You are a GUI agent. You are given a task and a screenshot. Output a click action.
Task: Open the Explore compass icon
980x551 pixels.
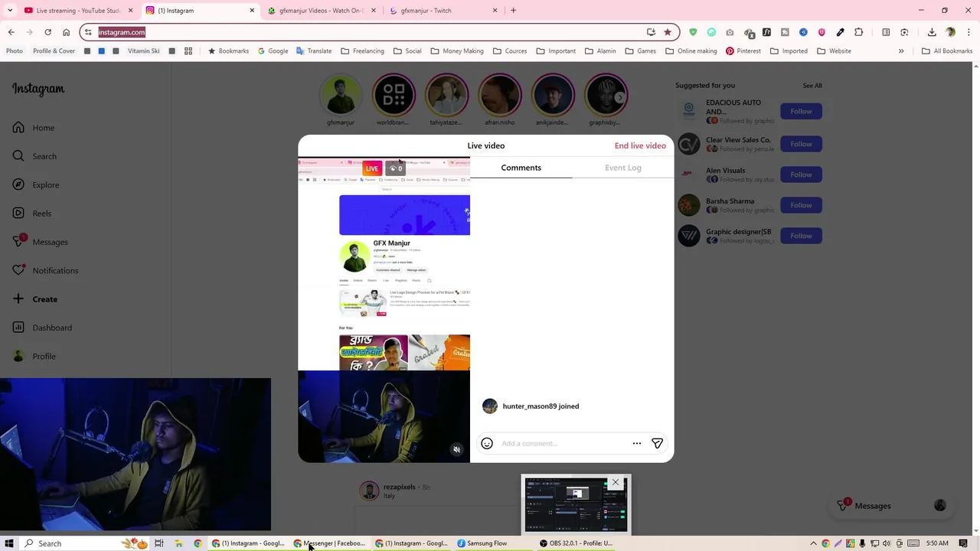pyautogui.click(x=18, y=184)
